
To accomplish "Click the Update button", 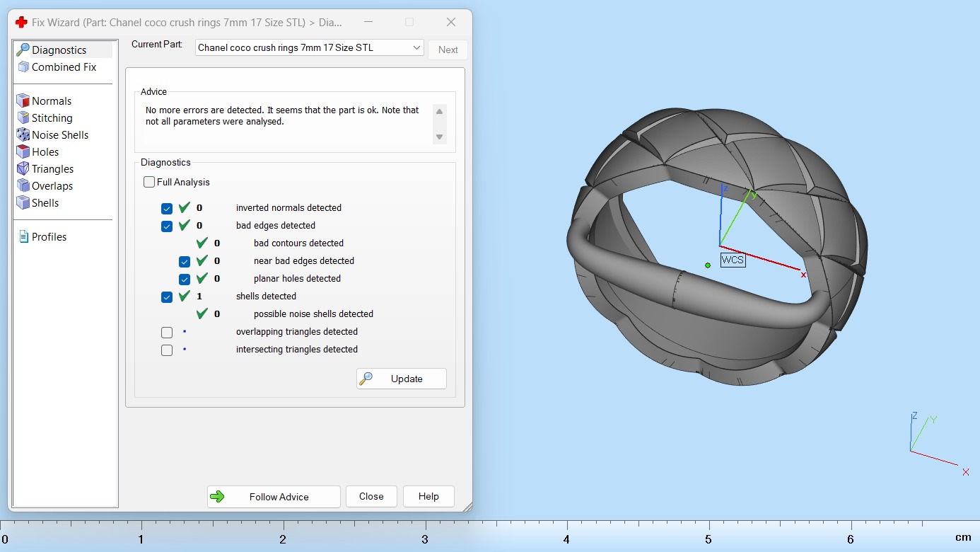I will [402, 379].
